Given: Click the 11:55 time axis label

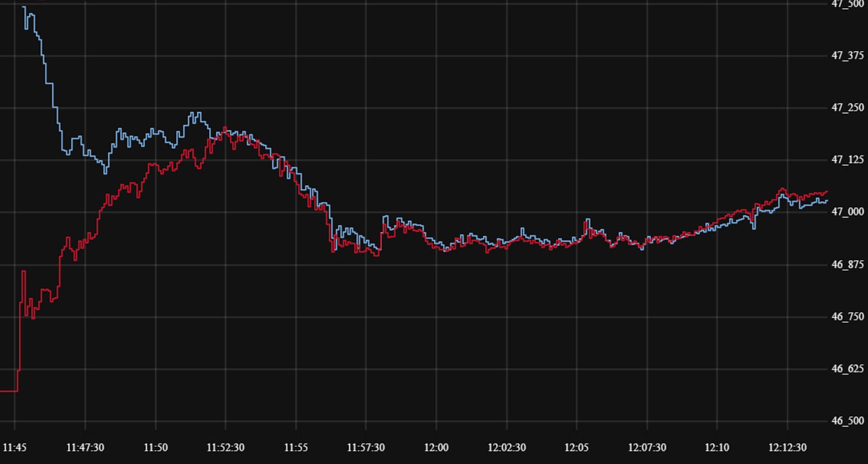Looking at the screenshot, I should click(296, 447).
